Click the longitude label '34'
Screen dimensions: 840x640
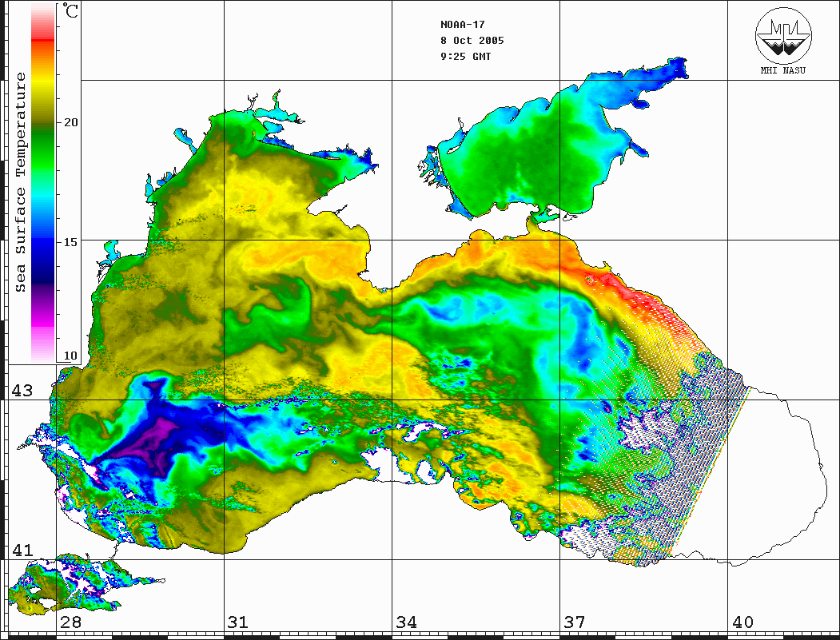tap(406, 622)
